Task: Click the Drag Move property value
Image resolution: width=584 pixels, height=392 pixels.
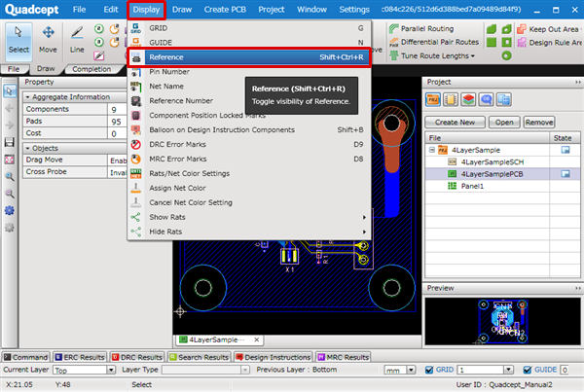Action: click(x=118, y=160)
